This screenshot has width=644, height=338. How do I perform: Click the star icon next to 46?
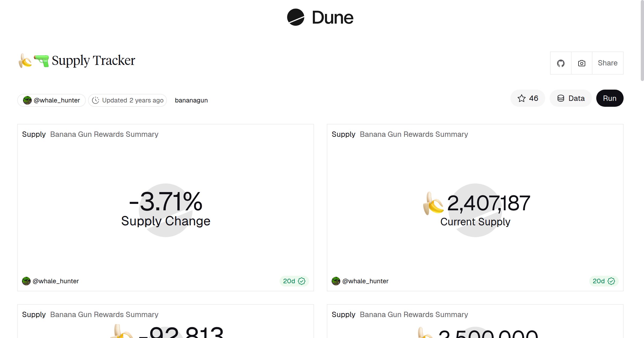[x=521, y=98]
